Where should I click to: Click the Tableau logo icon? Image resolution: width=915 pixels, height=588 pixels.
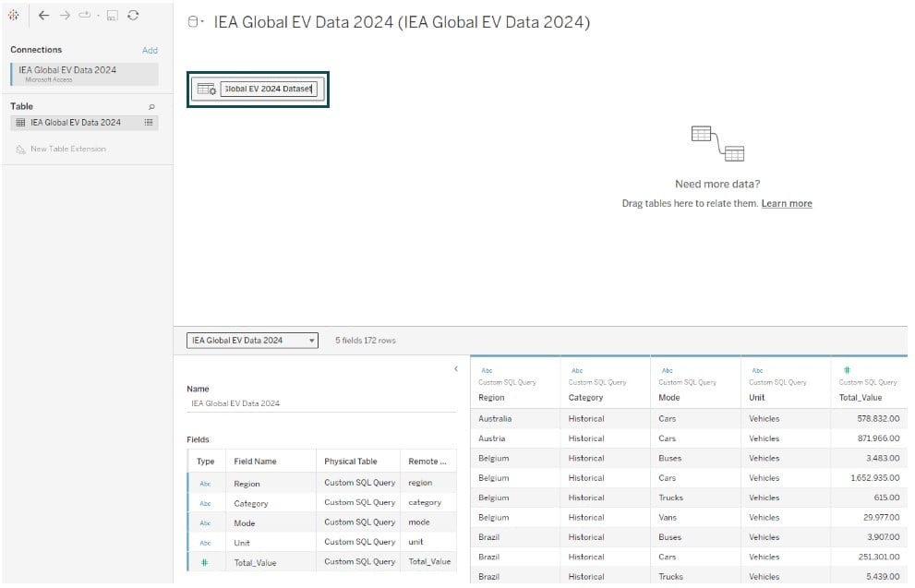(14, 15)
